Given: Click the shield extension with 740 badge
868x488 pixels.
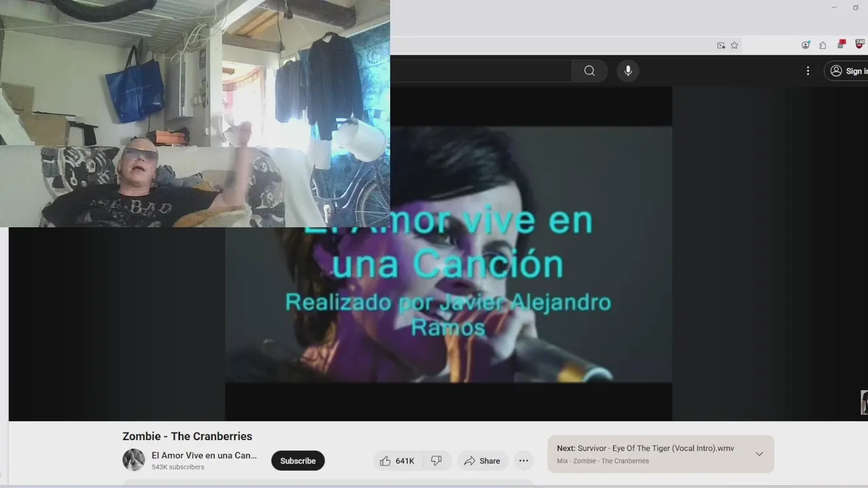Looking at the screenshot, I should tap(860, 45).
